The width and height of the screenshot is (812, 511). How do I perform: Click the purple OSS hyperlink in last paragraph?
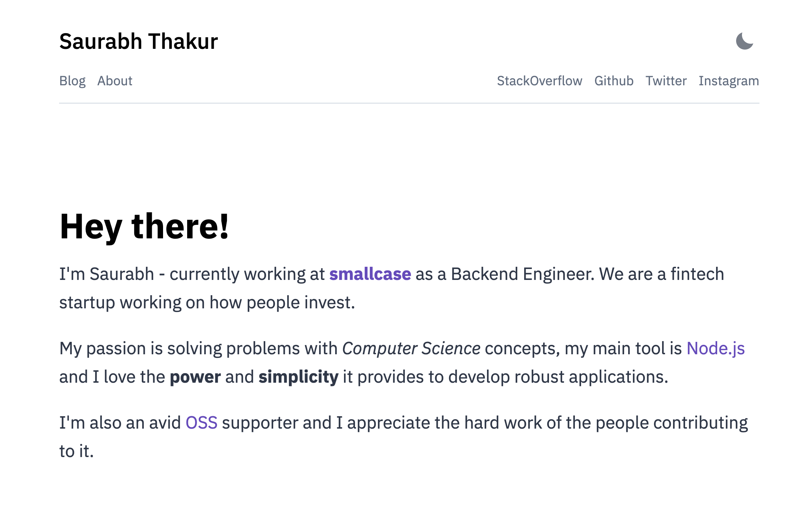tap(201, 422)
